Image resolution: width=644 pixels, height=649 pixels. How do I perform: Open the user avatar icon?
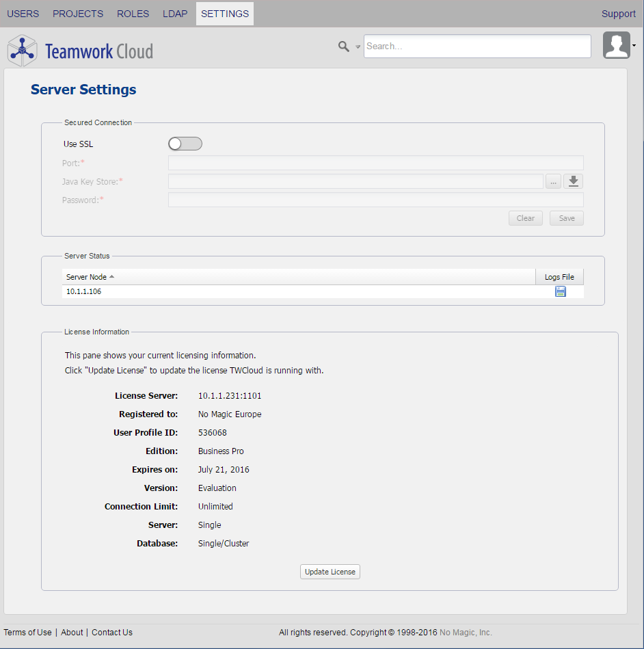(616, 45)
